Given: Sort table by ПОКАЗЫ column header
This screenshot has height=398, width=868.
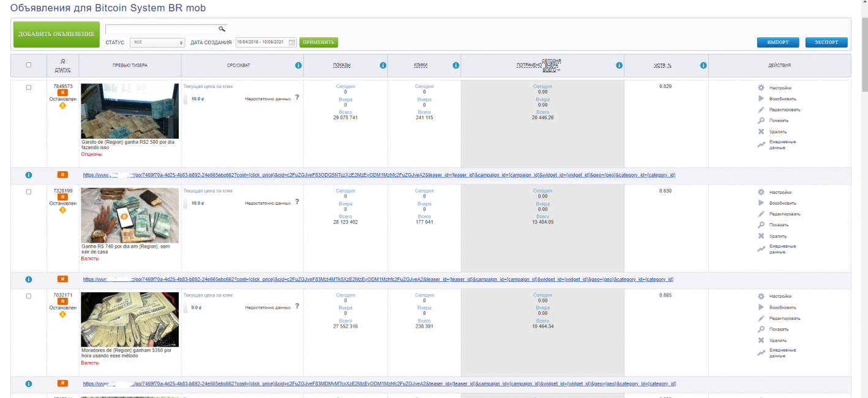Looking at the screenshot, I should tap(342, 65).
